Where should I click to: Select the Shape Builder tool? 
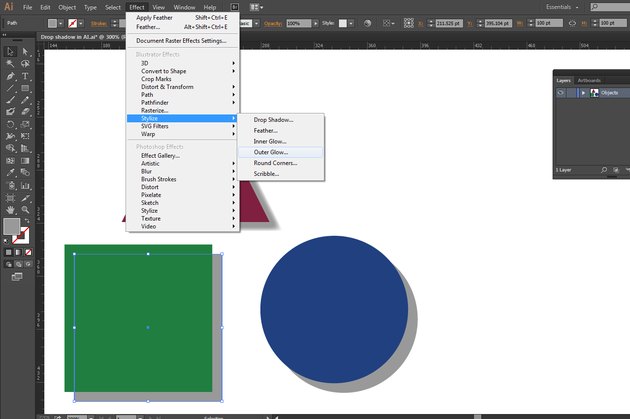pos(10,148)
